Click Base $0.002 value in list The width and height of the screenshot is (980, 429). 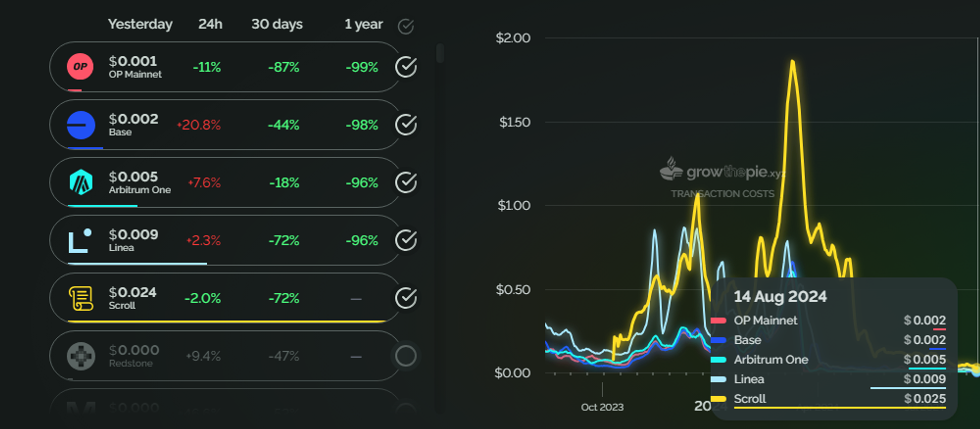tap(133, 119)
